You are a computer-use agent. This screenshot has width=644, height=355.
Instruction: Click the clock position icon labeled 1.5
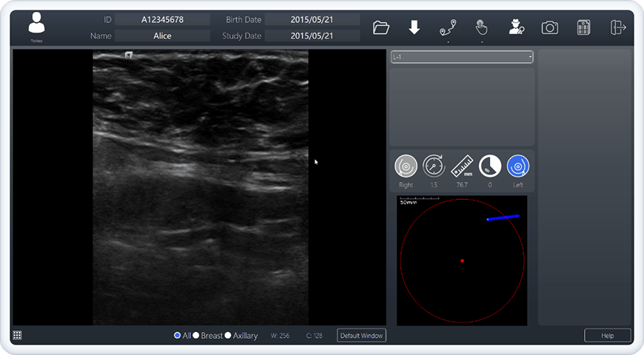434,166
